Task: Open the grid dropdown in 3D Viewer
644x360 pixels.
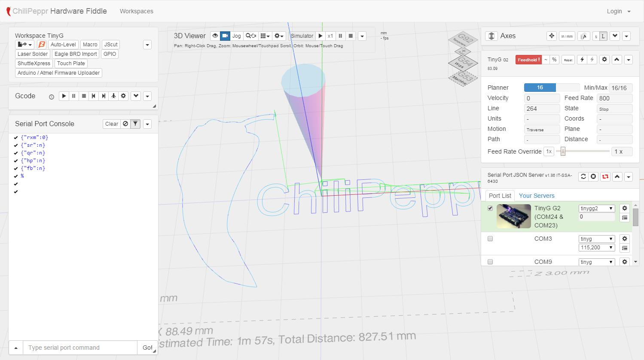Action: (x=265, y=36)
